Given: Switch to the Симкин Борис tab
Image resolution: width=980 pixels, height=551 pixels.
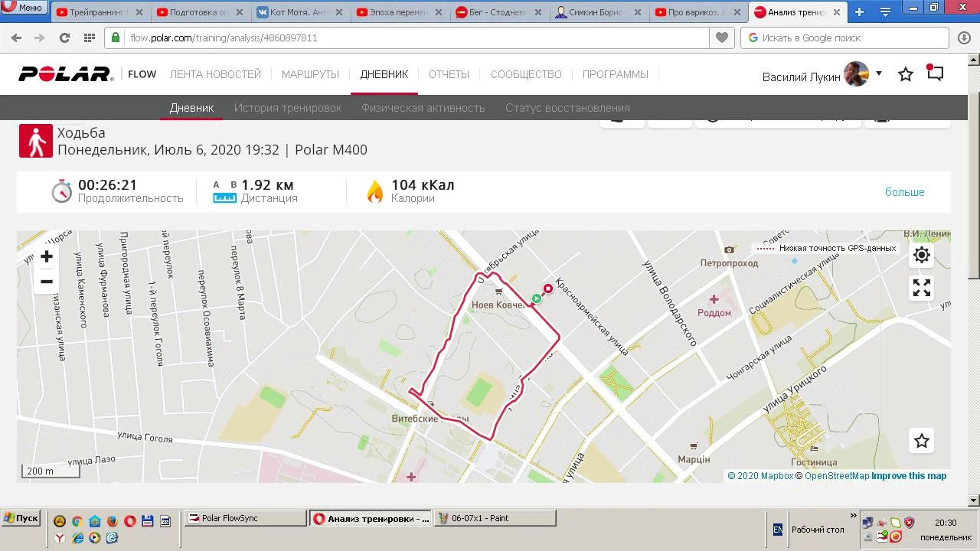Looking at the screenshot, I should pos(599,12).
